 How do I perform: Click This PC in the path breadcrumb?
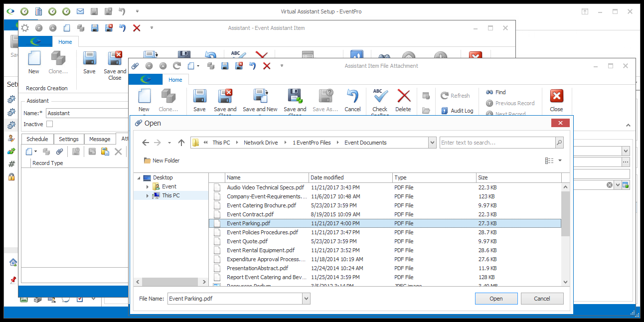click(221, 143)
